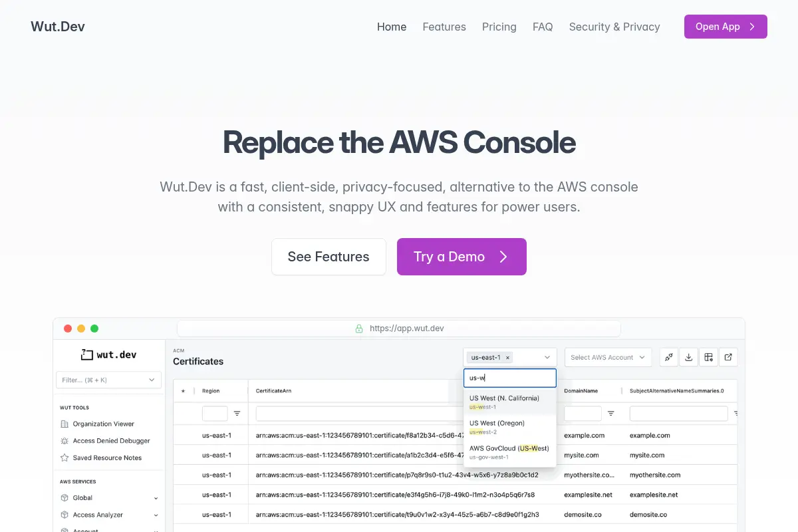The height and width of the screenshot is (532, 798).
Task: Click the Try a Demo button
Action: point(462,257)
